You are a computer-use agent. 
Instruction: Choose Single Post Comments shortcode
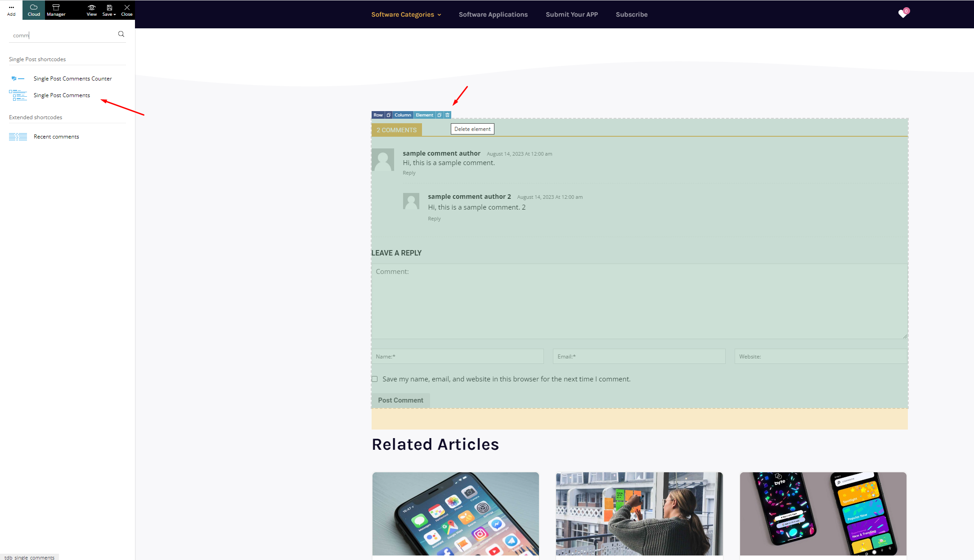[x=62, y=95]
